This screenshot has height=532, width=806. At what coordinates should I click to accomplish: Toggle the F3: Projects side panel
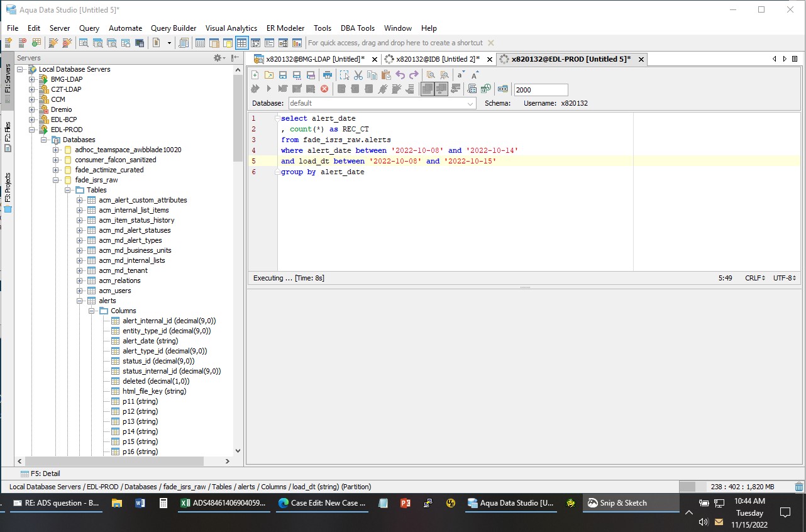[x=8, y=187]
